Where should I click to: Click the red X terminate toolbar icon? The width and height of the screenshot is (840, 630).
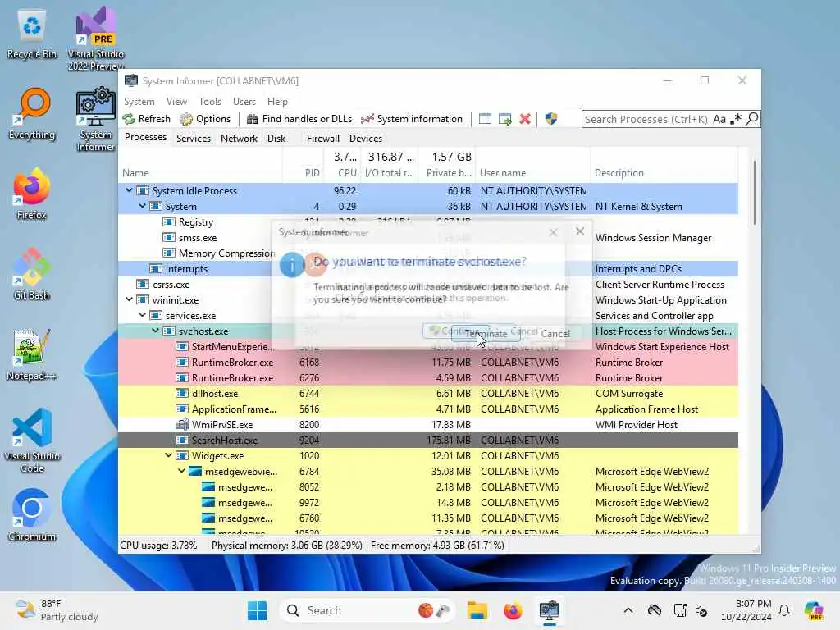[525, 119]
